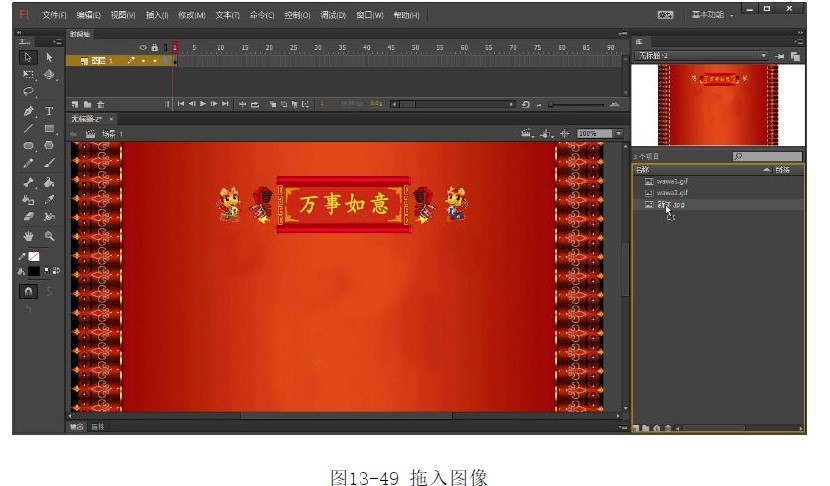The height and width of the screenshot is (486, 830).
Task: Click the black fill color swatch
Action: tap(33, 270)
